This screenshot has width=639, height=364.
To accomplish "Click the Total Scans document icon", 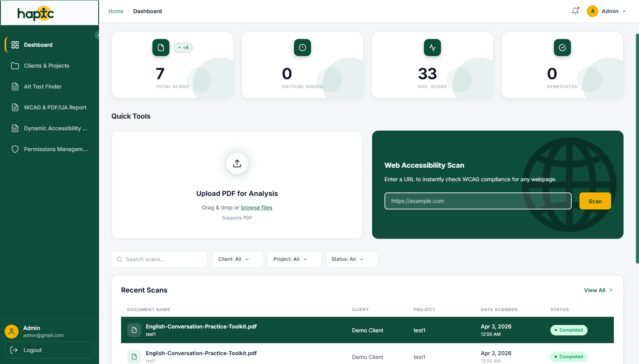I will (161, 48).
